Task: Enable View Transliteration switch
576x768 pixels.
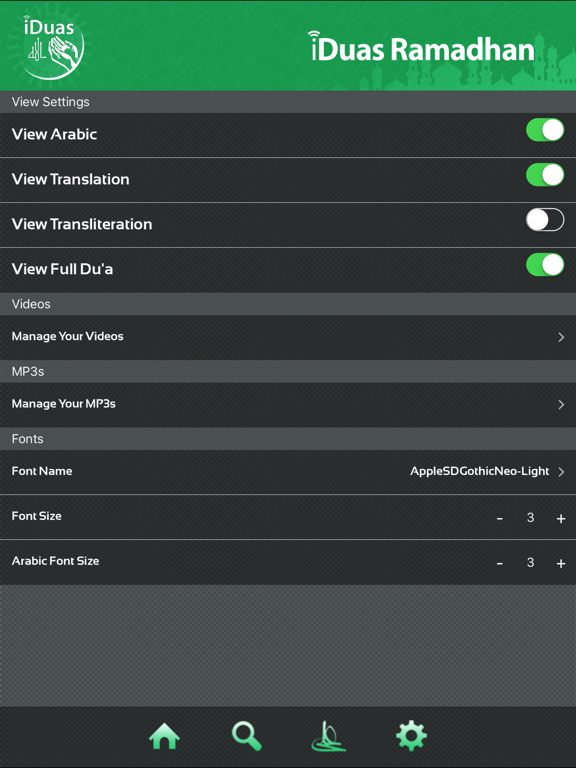Action: click(x=545, y=220)
